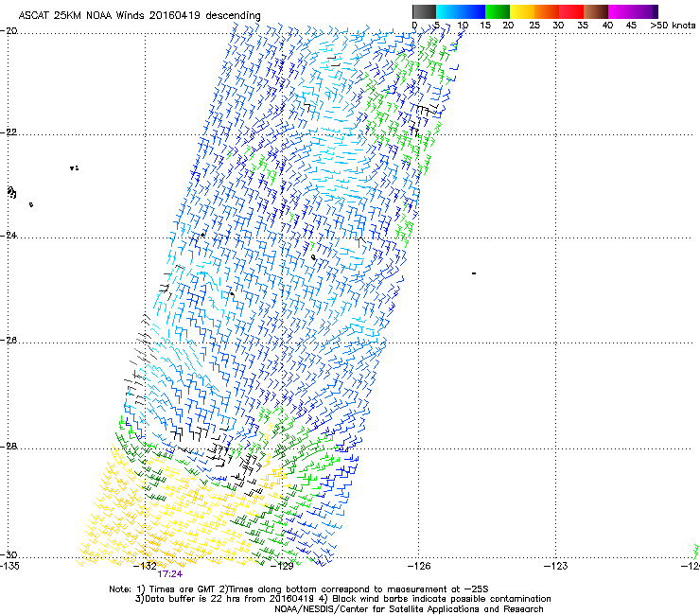This screenshot has width=700, height=615.
Task: Click the 'NOAA/NESDIS/Center for Satellite Applications and Research' credit
Action: [x=409, y=609]
